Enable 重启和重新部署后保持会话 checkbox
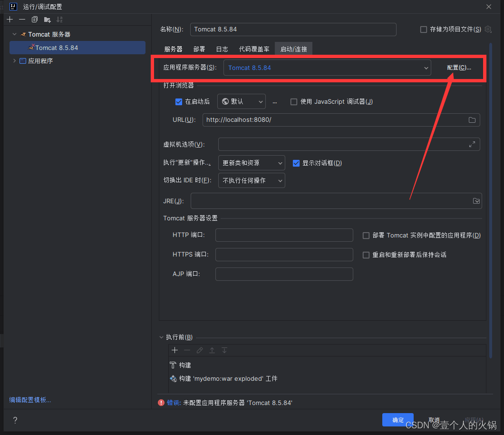This screenshot has width=504, height=435. (x=366, y=255)
